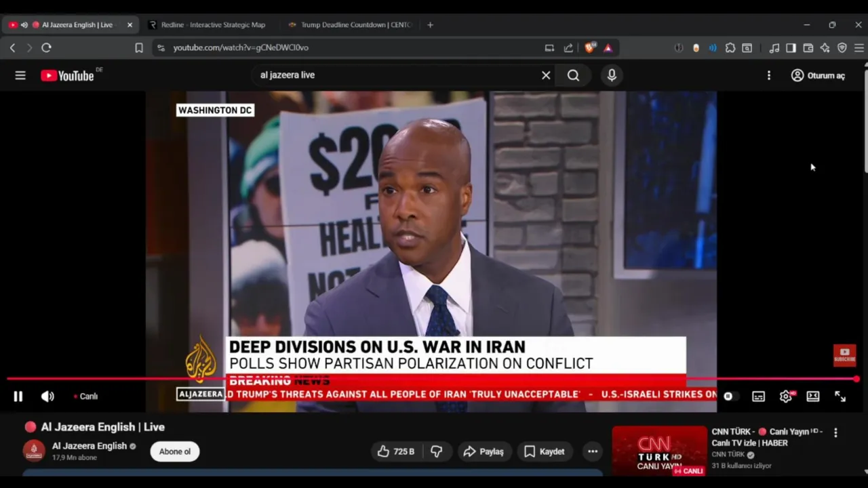
Task: Open Brave Wallet icon
Action: (x=808, y=47)
